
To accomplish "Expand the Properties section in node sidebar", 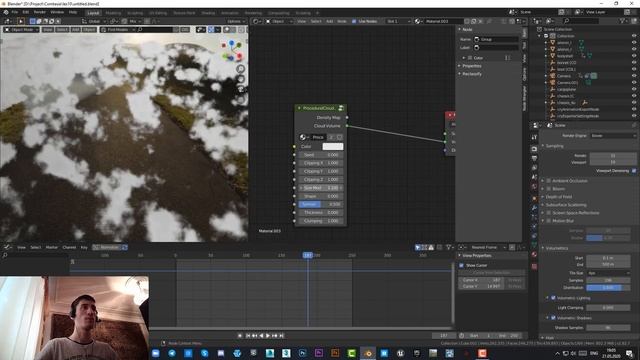I will point(471,66).
